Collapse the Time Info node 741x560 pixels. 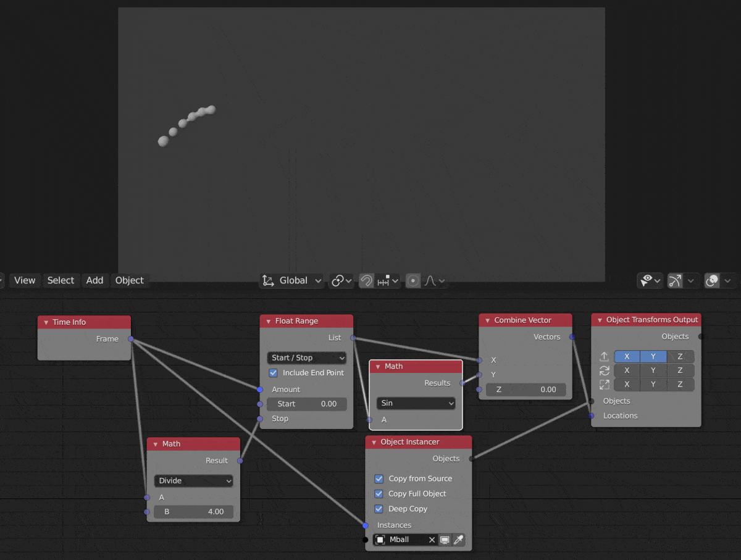46,322
